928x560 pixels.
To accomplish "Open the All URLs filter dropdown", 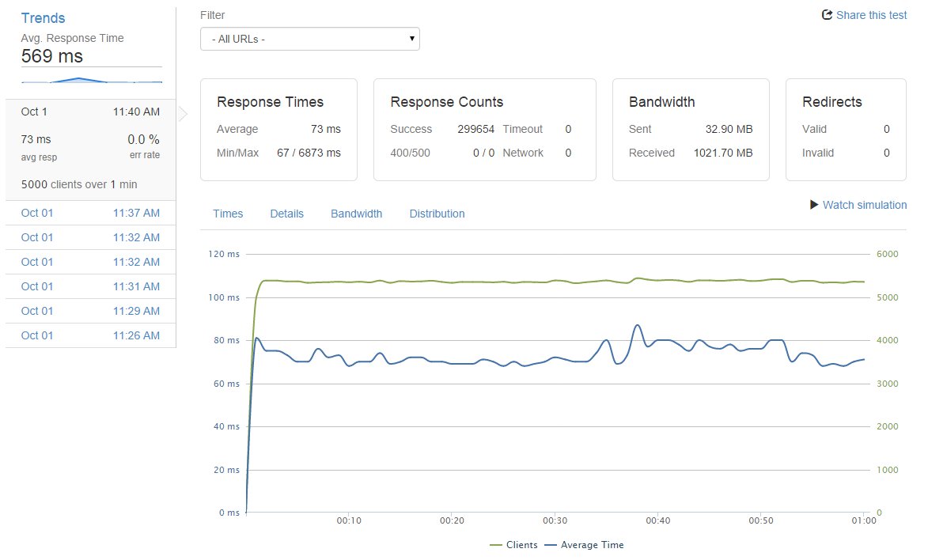I will (309, 38).
